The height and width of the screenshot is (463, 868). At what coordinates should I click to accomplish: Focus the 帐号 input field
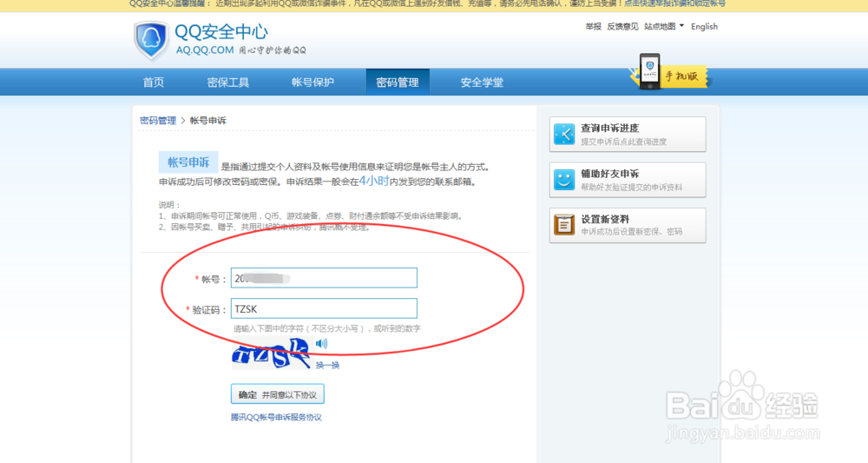[324, 278]
